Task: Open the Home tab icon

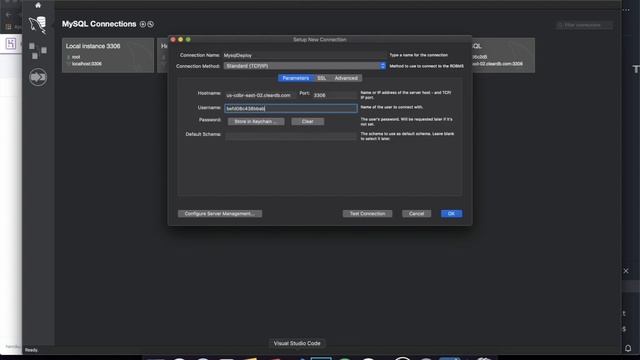Action: [38, 5]
